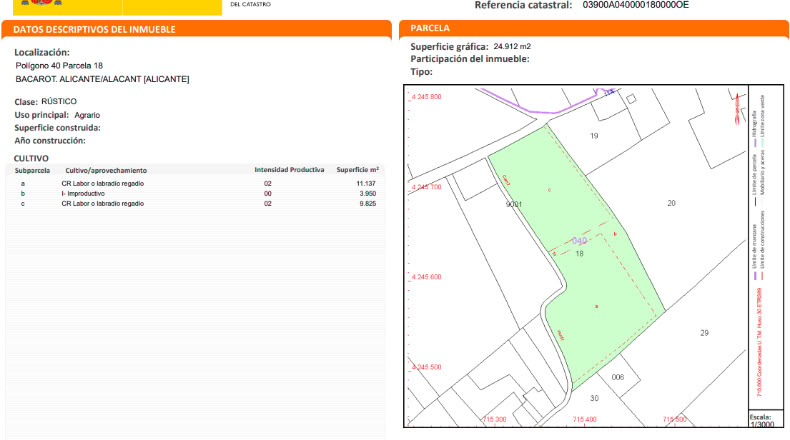Click parcel number 18 inside green area
790x440 pixels.
[x=579, y=254]
